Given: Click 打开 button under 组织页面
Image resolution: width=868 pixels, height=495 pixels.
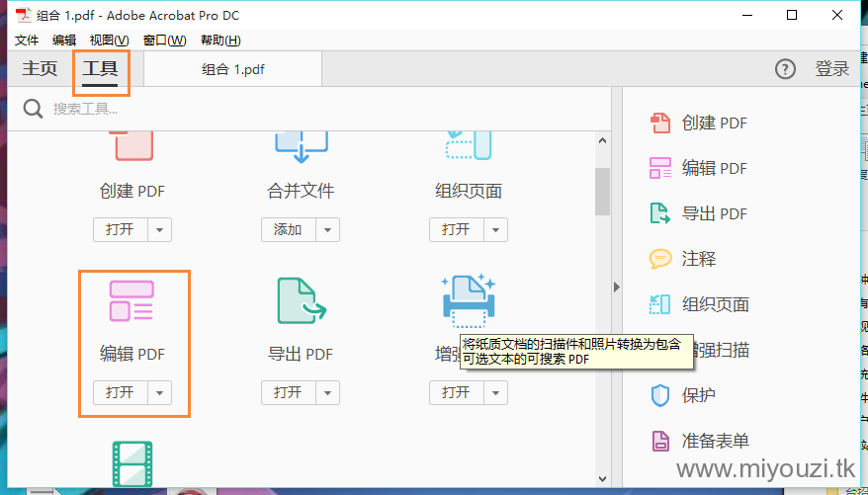Looking at the screenshot, I should tap(456, 229).
